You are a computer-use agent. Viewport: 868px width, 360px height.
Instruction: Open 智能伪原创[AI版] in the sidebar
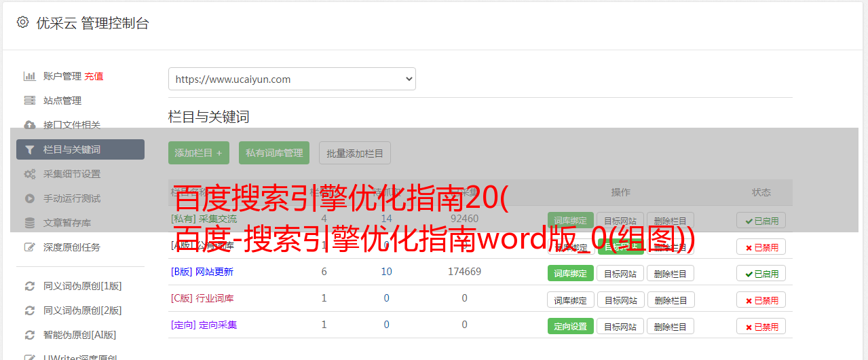point(79,335)
